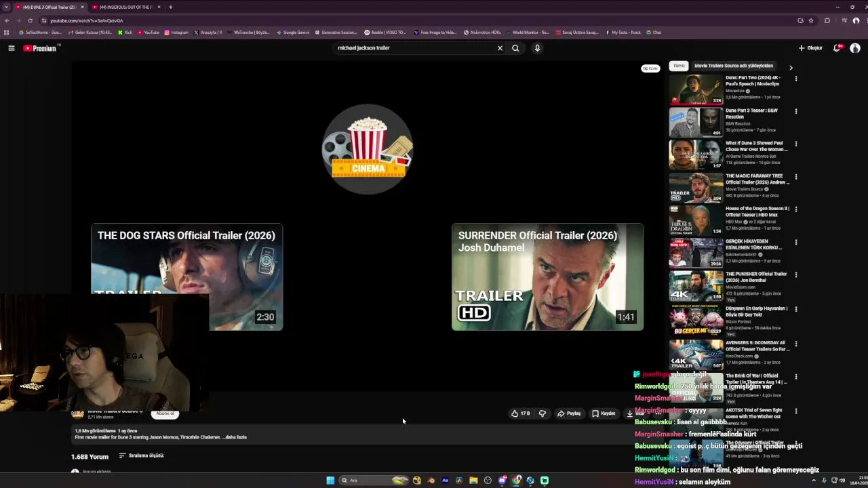Viewport: 868px width, 488px height.
Task: Go back in browser history
Action: coord(7,20)
